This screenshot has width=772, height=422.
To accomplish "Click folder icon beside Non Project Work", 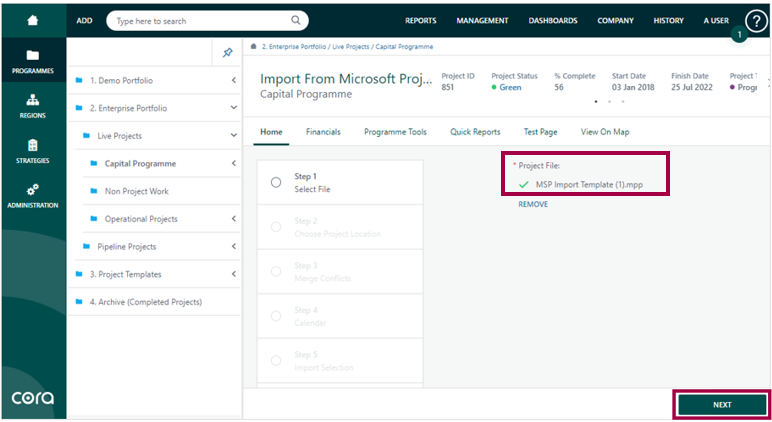I will pyautogui.click(x=94, y=191).
